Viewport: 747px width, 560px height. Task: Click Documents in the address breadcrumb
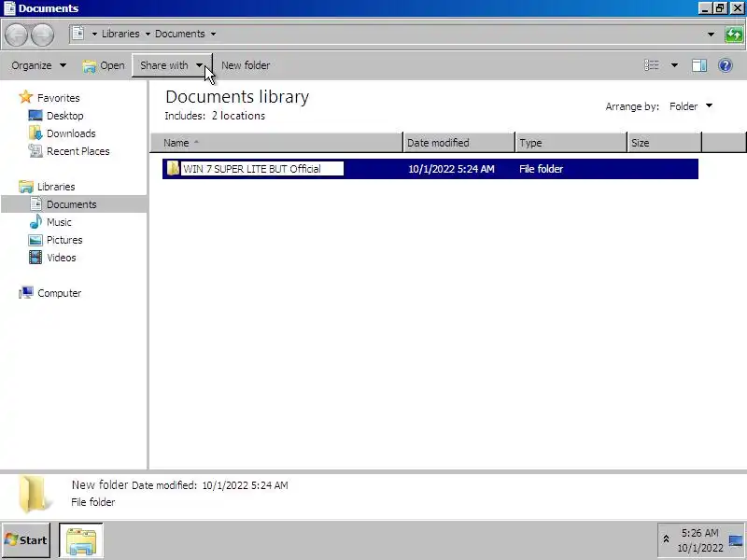tap(179, 34)
